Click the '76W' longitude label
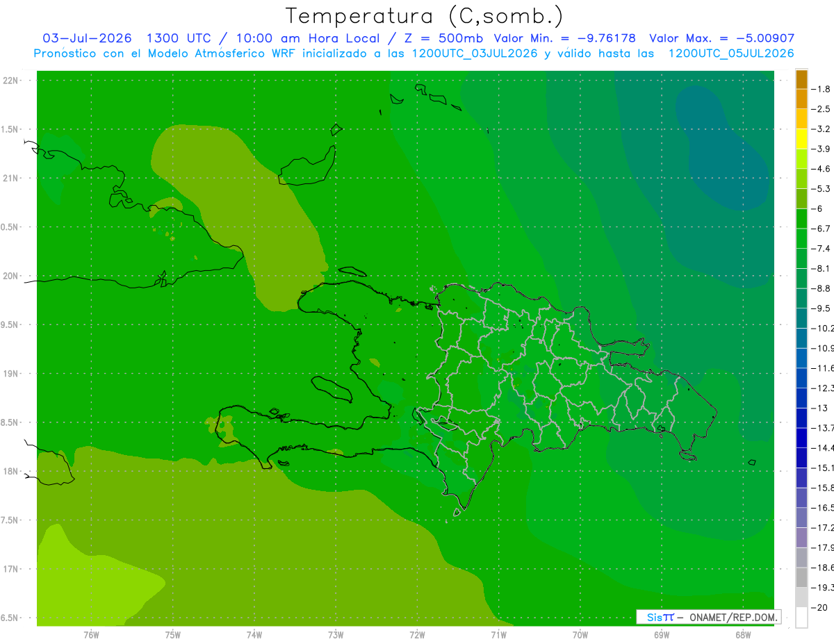Viewport: 834px width, 644px height. point(91,634)
